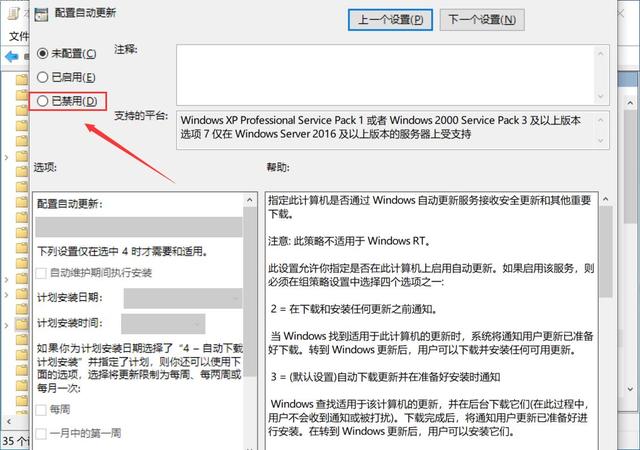Click the background window right scroll-up arrow
The width and height of the screenshot is (640, 450).
pyautogui.click(x=630, y=102)
